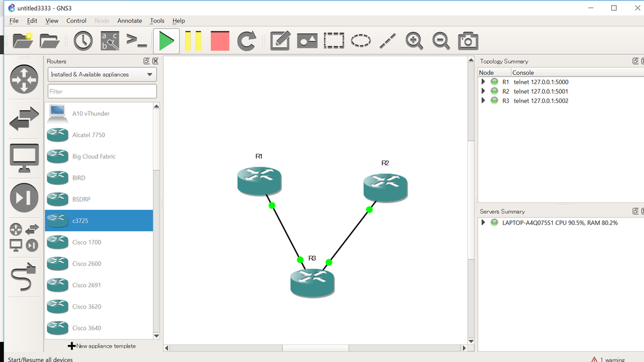The width and height of the screenshot is (644, 362).
Task: Select Cisco 2691 appliance
Action: pos(99,285)
